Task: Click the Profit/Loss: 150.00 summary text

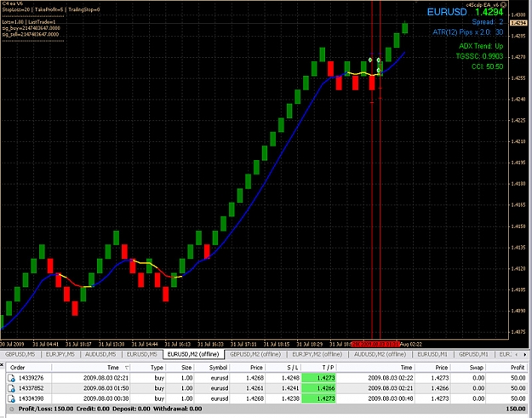Action: (x=46, y=409)
